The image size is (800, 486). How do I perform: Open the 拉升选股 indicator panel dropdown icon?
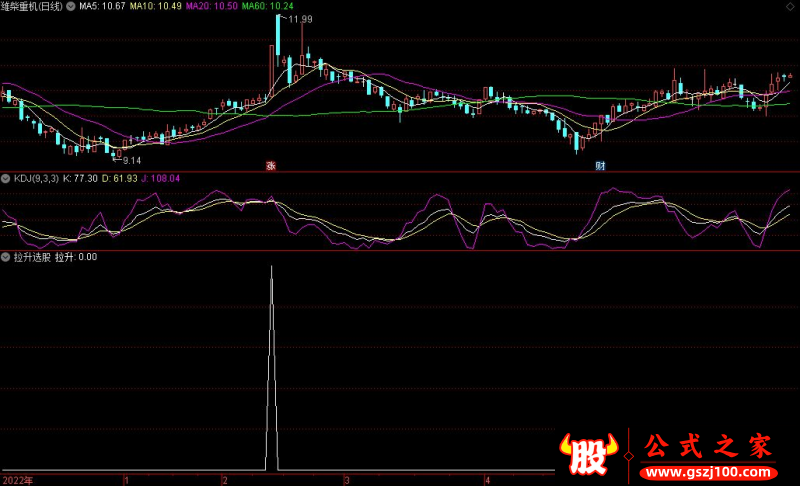[7, 257]
